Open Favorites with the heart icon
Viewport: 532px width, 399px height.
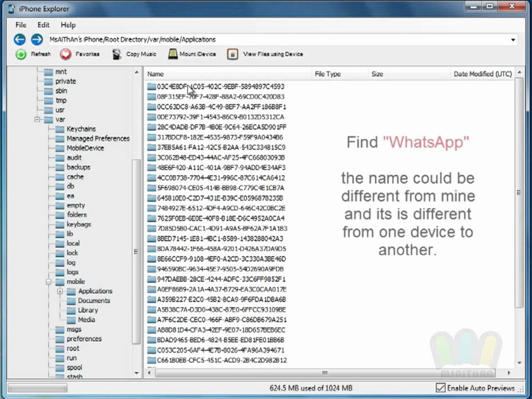[65, 54]
